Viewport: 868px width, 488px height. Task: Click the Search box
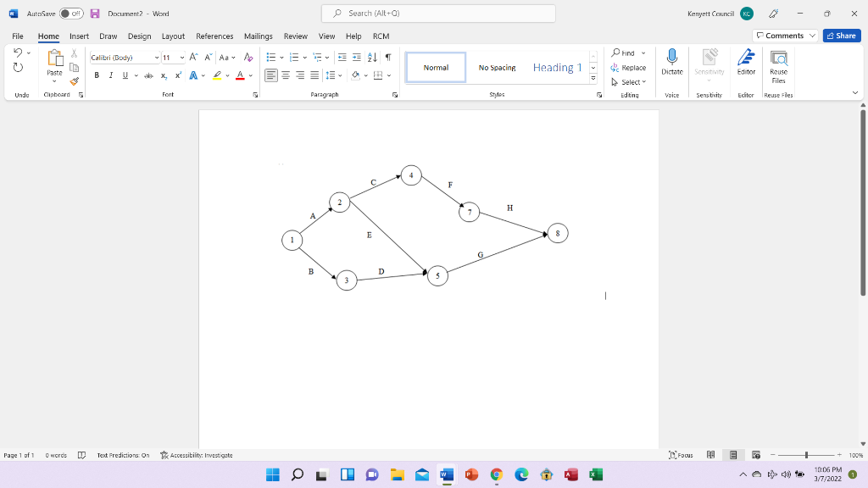438,14
